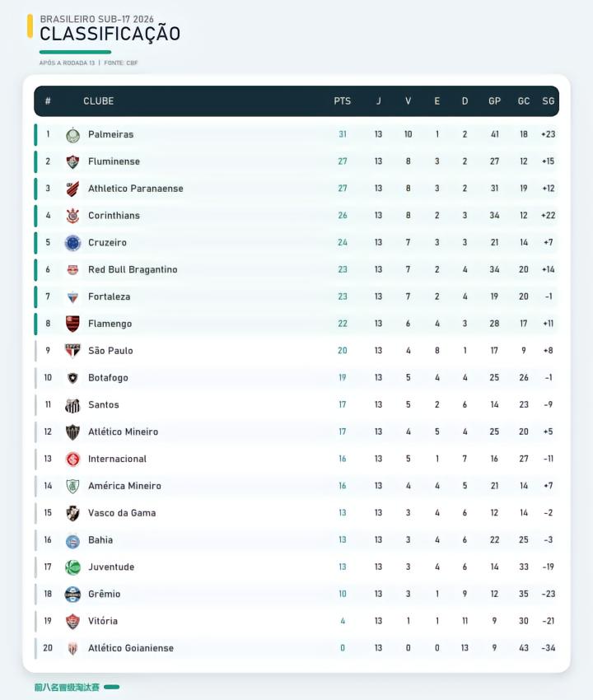Open the Botafogo team name

[108, 378]
